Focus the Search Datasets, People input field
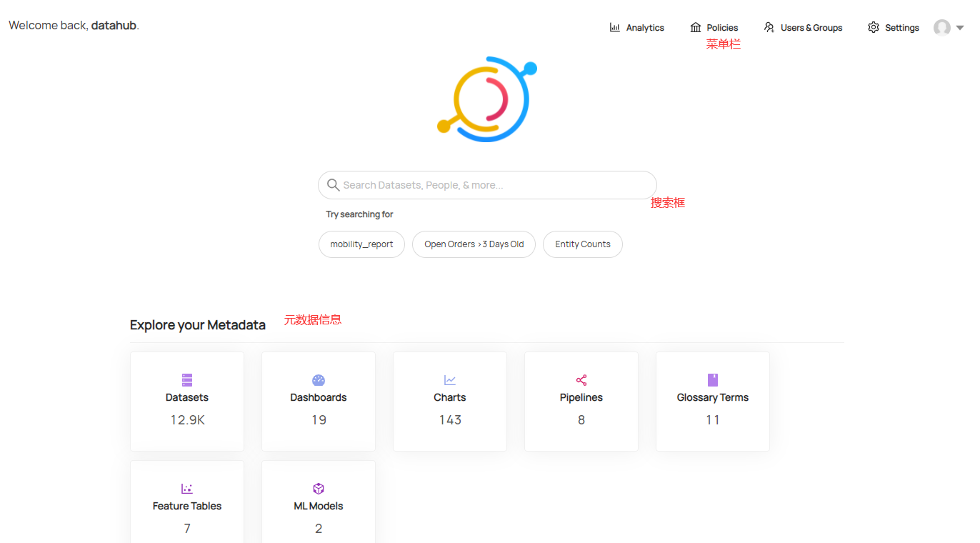 (487, 185)
